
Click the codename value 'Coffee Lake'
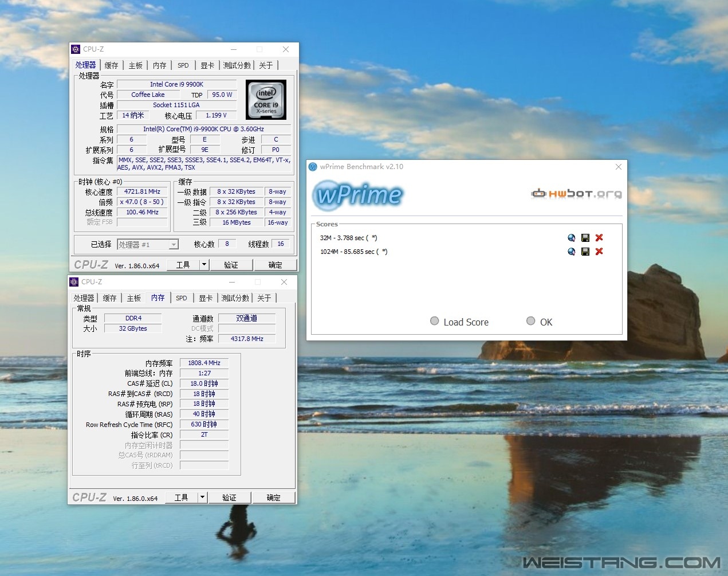(148, 95)
